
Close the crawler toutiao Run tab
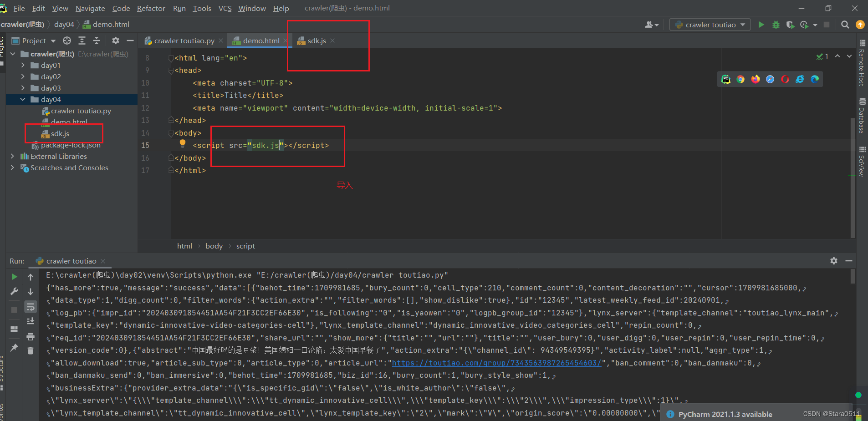point(103,261)
